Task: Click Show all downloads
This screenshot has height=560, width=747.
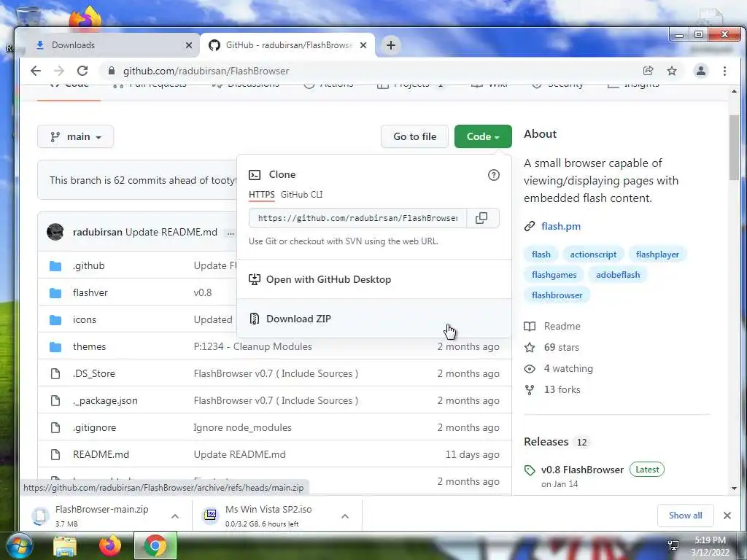Action: point(685,516)
